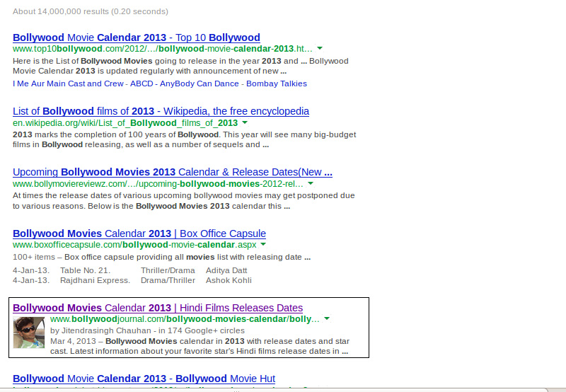The height and width of the screenshot is (392, 566).
Task: Click the www.boxofficecapsule.com green URL text
Action: tap(134, 245)
